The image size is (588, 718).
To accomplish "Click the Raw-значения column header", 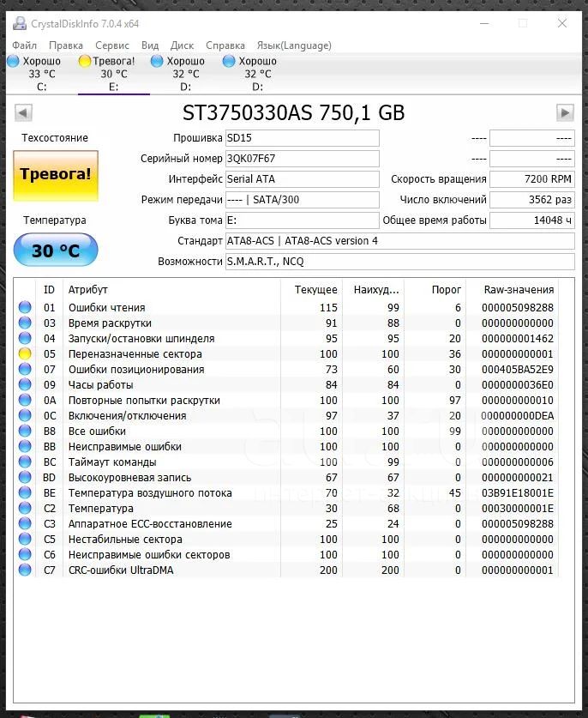I will (517, 290).
